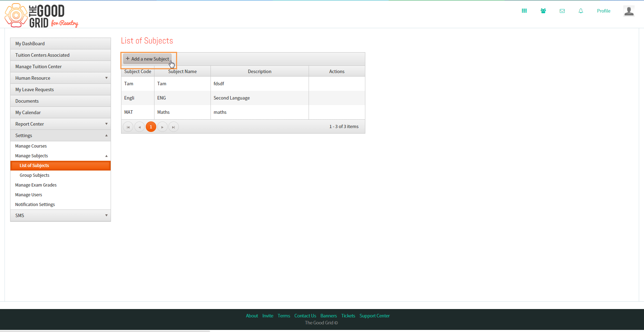Open the Contact Us footer link
Viewport: 644px width, 332px height.
coord(305,316)
